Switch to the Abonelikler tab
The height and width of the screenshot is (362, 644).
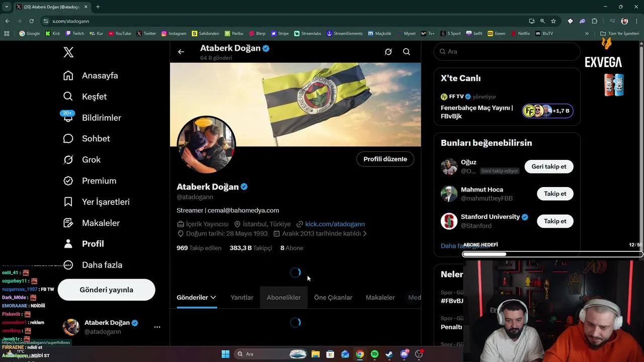[284, 298]
